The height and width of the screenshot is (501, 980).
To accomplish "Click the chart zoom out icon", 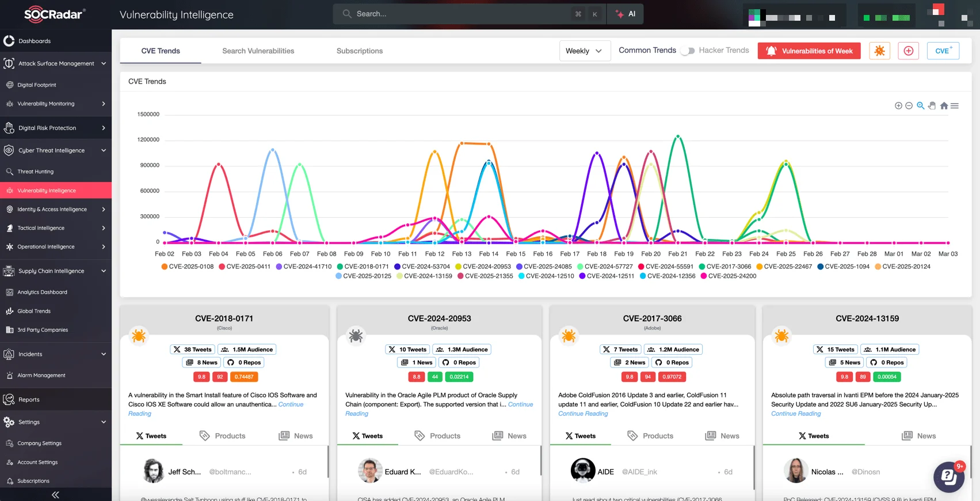I will [909, 106].
